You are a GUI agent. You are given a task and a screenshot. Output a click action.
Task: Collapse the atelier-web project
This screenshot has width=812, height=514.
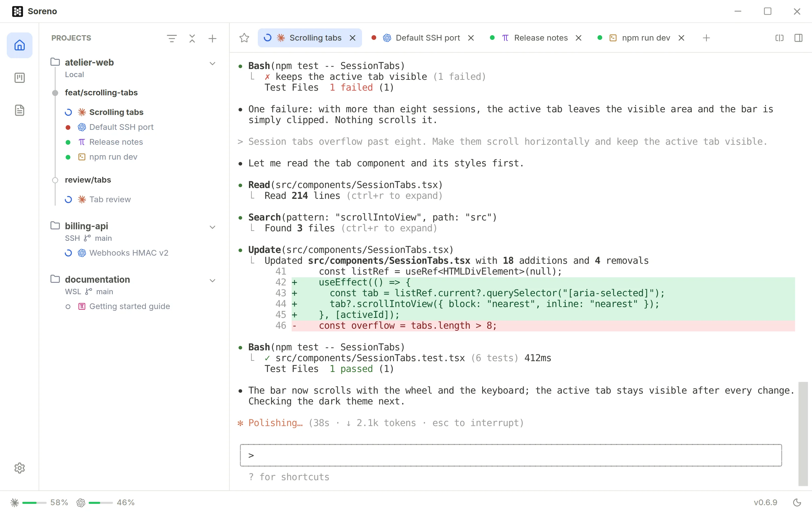pyautogui.click(x=212, y=64)
